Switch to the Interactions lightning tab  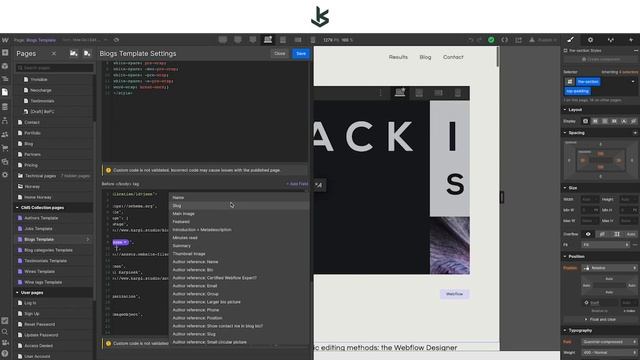[631, 40]
